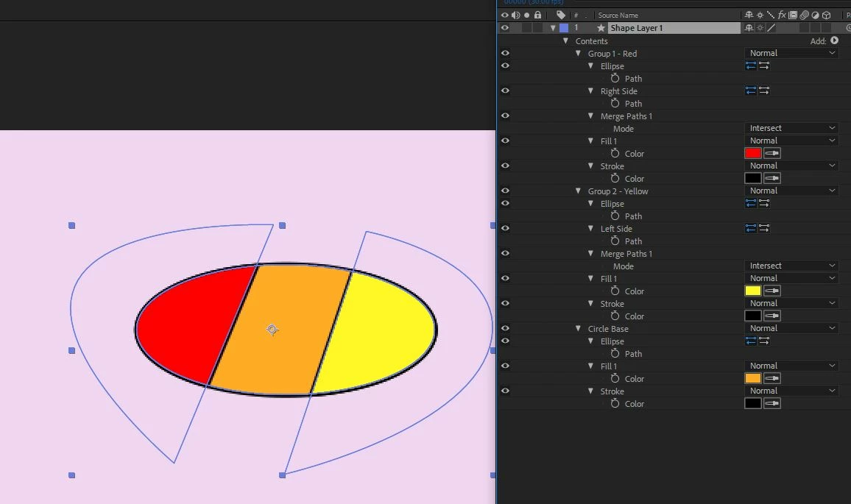Click the stopwatch for Group 1 Ellipse Path
This screenshot has height=504, width=851.
click(x=615, y=78)
